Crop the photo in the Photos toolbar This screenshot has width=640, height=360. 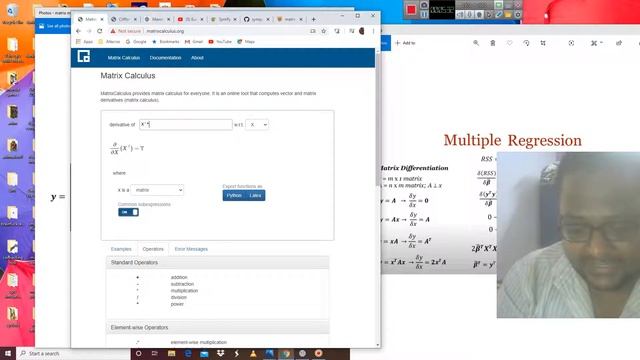click(543, 43)
